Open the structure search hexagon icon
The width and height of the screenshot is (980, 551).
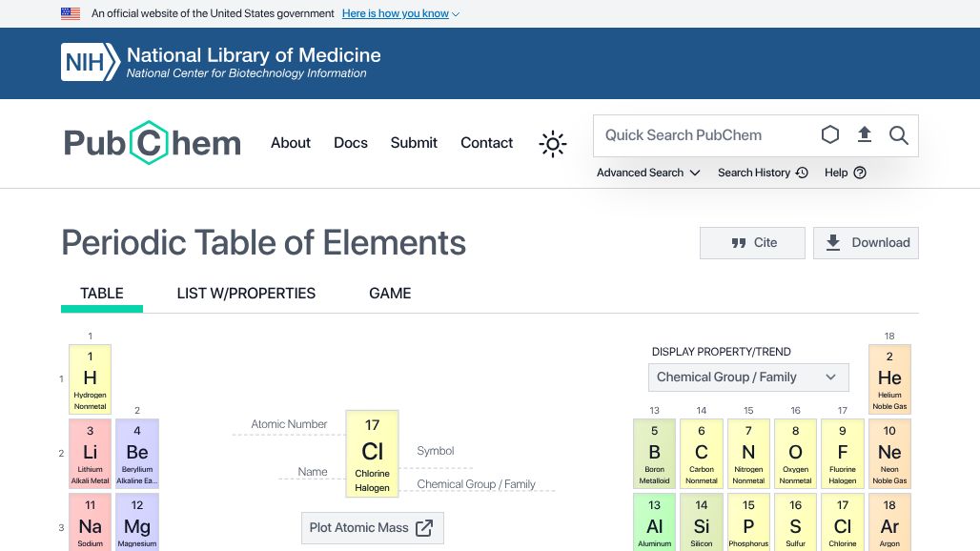(x=830, y=135)
